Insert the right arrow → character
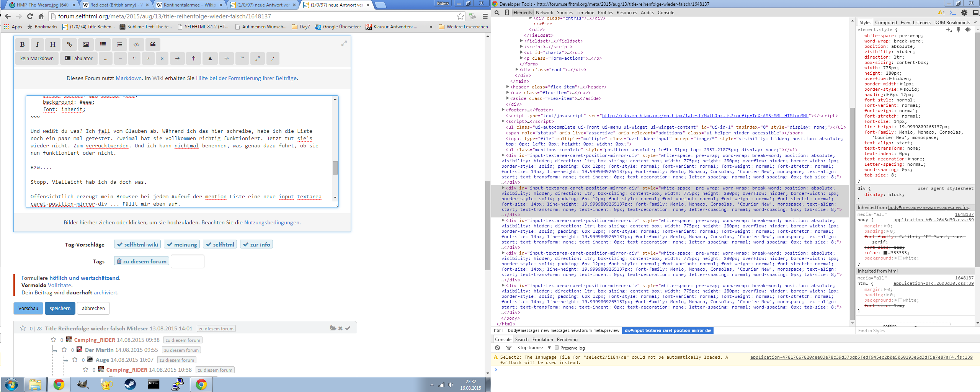The width and height of the screenshot is (980, 392). click(x=177, y=59)
